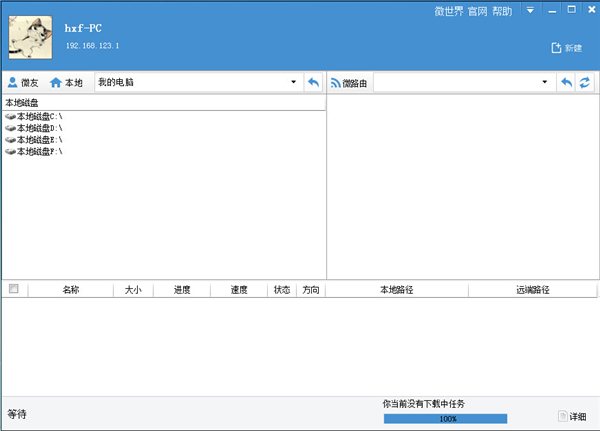Open the 帮助 help menu

point(502,11)
